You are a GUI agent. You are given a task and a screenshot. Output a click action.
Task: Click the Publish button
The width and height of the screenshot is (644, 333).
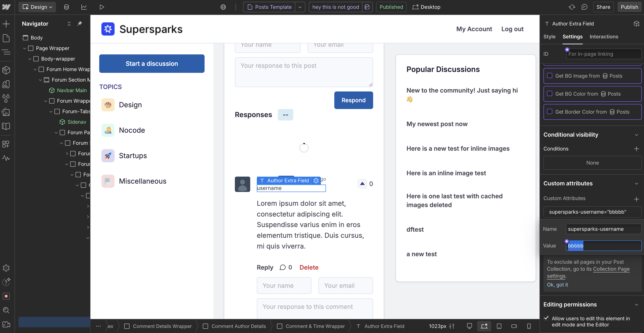point(629,7)
